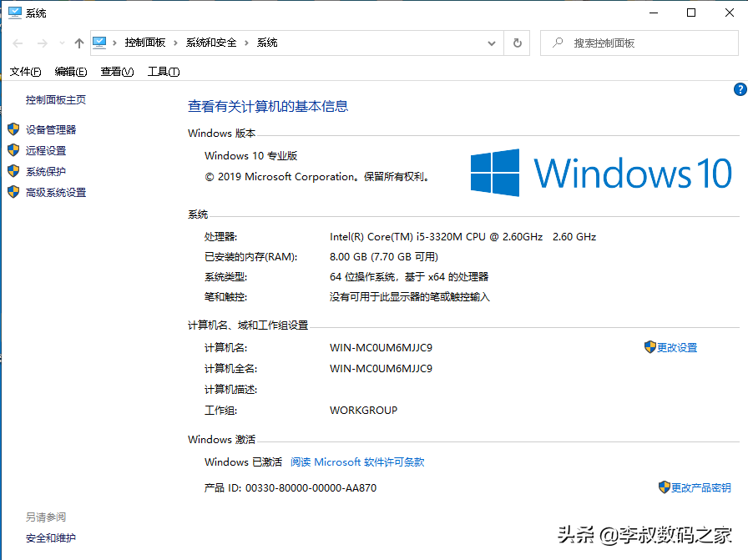Maximize the 系统 window
The image size is (748, 560).
tap(690, 13)
